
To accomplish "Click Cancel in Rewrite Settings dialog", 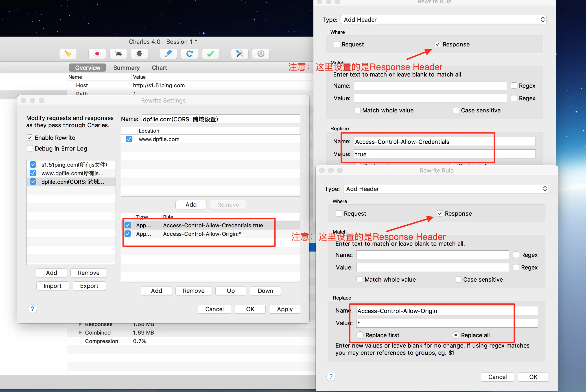I will click(214, 309).
